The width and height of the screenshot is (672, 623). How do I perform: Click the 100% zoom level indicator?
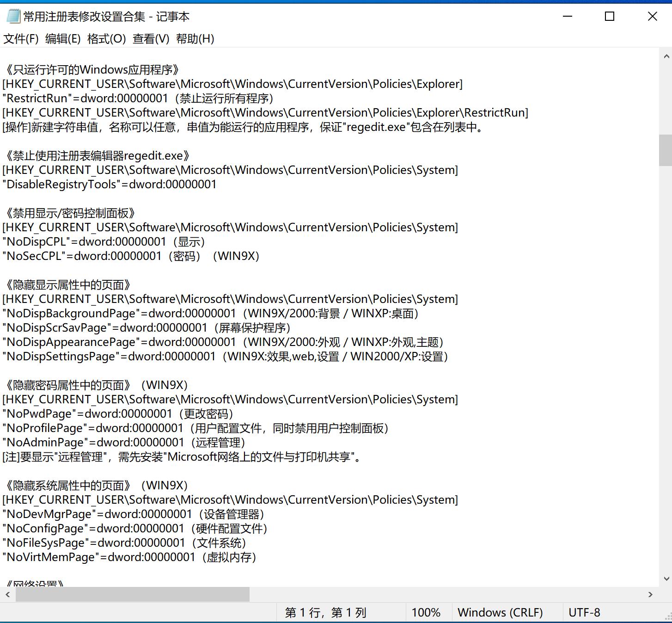coord(427,612)
